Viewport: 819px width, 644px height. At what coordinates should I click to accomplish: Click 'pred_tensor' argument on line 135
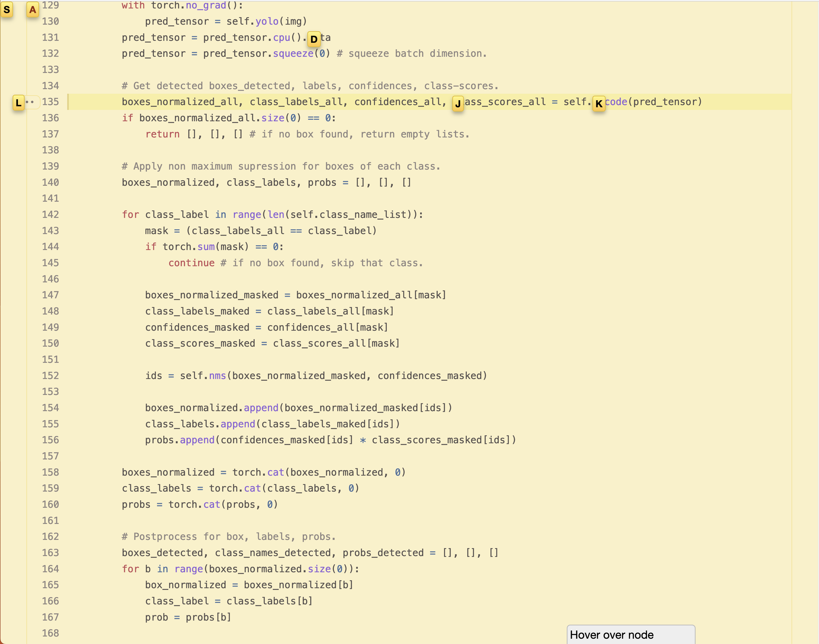pyautogui.click(x=665, y=102)
